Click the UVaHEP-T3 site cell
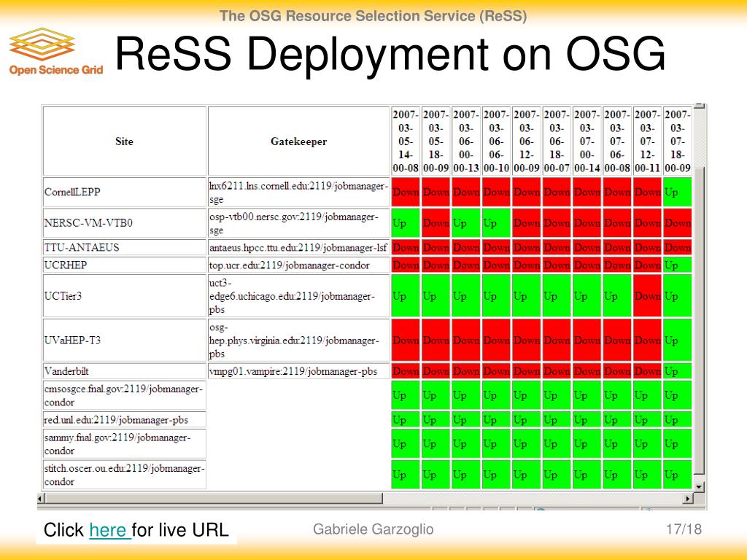 click(124, 340)
